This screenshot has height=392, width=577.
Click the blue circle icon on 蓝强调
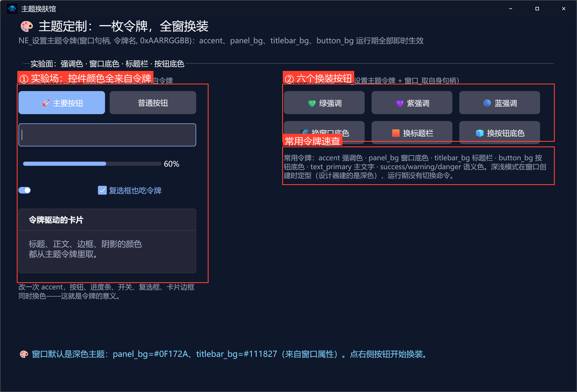pos(487,103)
